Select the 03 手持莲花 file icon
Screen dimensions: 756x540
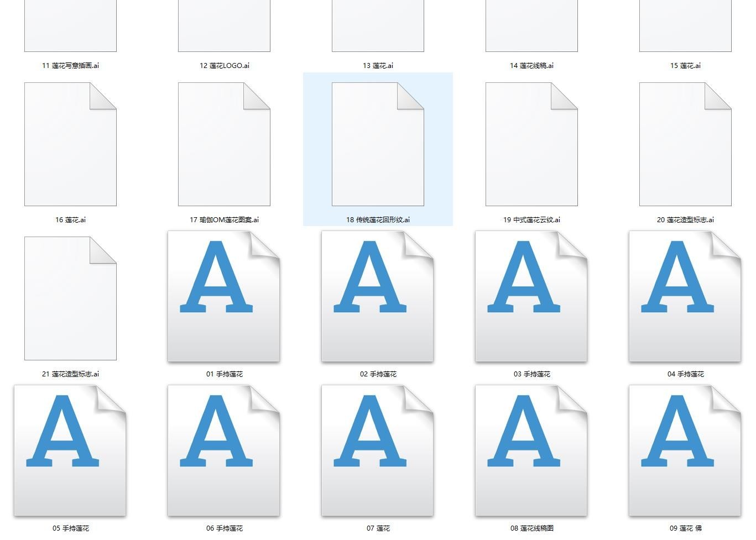(x=531, y=297)
